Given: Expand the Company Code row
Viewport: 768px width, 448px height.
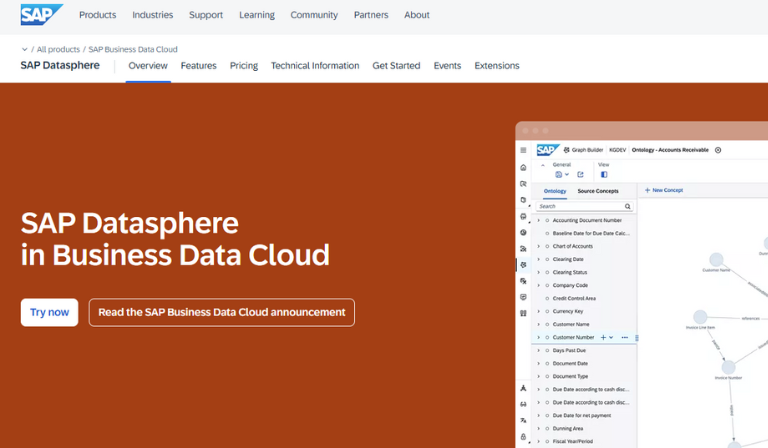Looking at the screenshot, I should pos(539,285).
